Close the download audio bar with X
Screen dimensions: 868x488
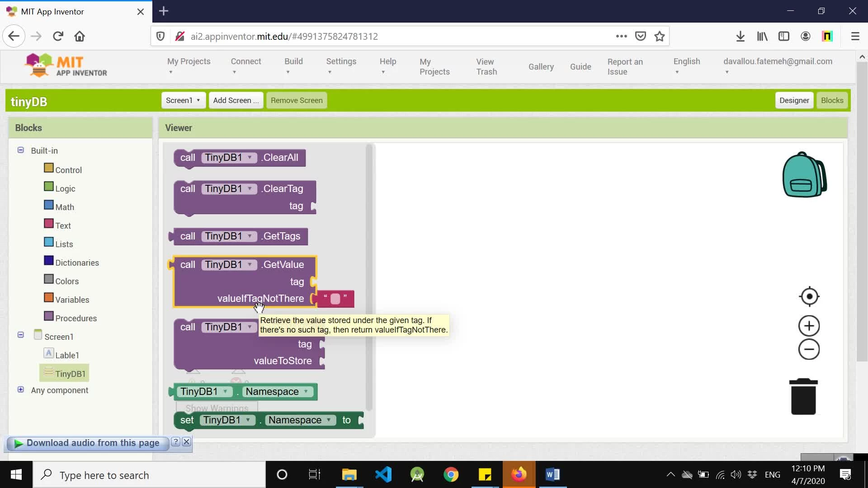(x=186, y=442)
